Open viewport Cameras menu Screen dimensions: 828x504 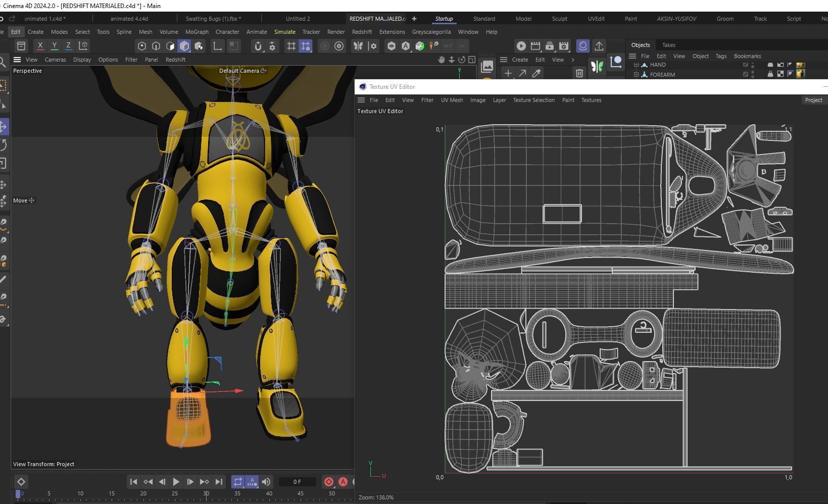point(55,60)
